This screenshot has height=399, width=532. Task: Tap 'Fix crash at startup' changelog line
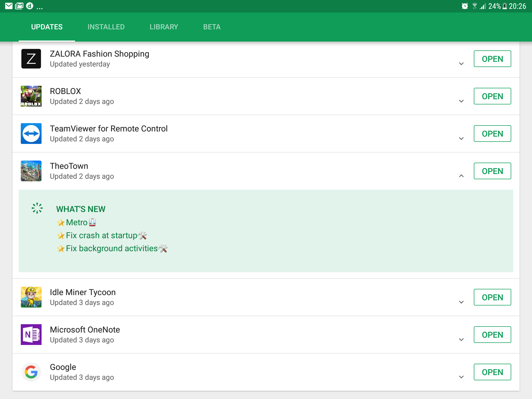pyautogui.click(x=102, y=235)
